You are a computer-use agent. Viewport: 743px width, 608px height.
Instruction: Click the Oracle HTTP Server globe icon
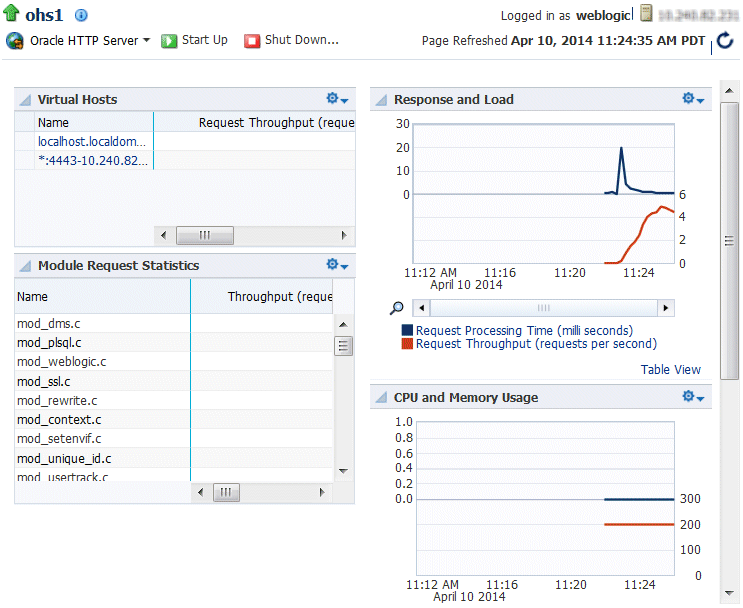point(15,41)
